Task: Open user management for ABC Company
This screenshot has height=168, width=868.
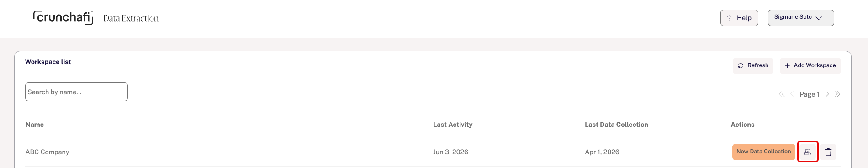Action: tap(808, 152)
